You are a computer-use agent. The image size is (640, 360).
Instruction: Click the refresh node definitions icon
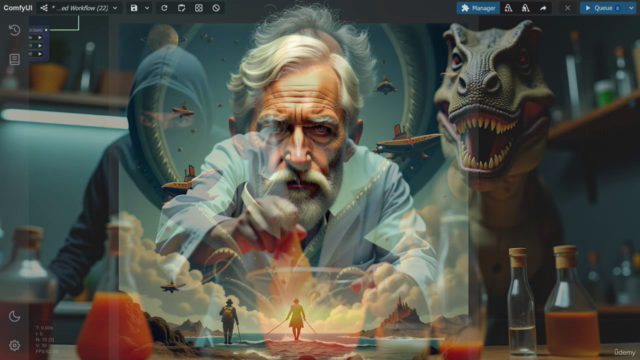pos(164,8)
